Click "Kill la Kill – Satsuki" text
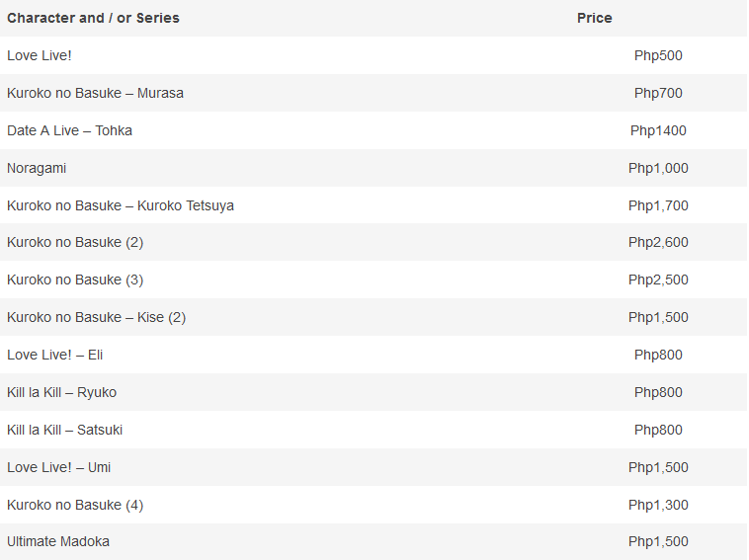Screen dimensions: 749x560 coord(64,430)
